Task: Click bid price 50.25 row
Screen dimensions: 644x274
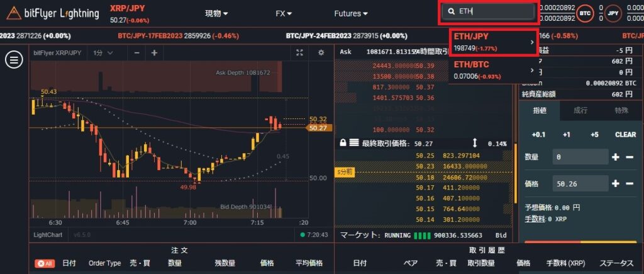Action: [423, 156]
